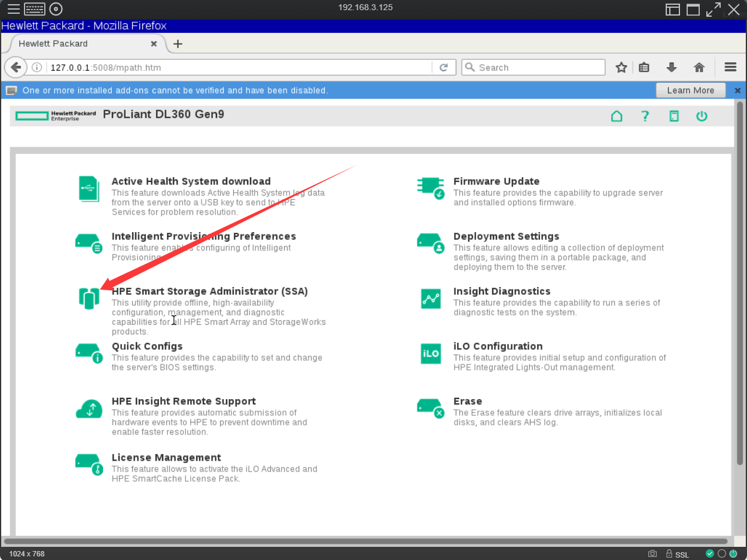Image resolution: width=747 pixels, height=560 pixels.
Task: Open Firefox downloads arrow icon
Action: pyautogui.click(x=672, y=68)
